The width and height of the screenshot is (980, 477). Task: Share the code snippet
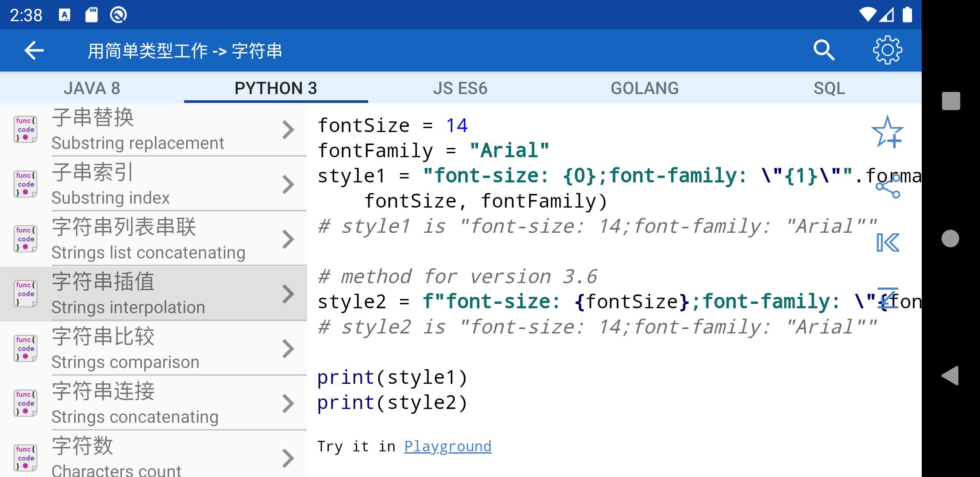888,187
